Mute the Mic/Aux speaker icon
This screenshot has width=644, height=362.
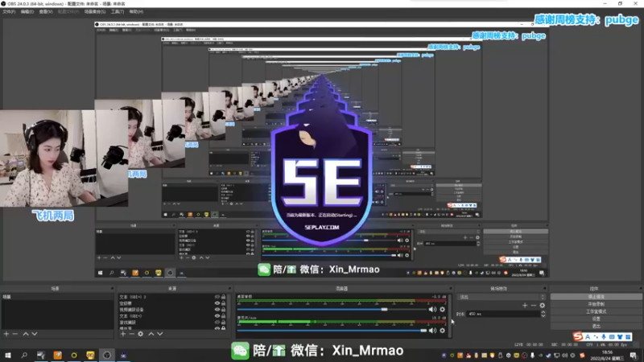point(432,331)
